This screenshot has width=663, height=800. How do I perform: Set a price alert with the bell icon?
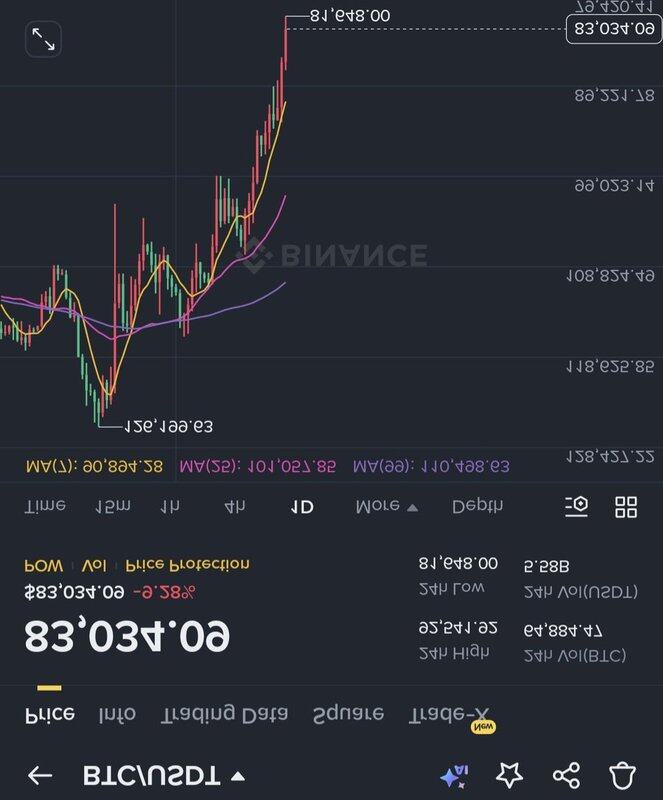click(x=623, y=775)
